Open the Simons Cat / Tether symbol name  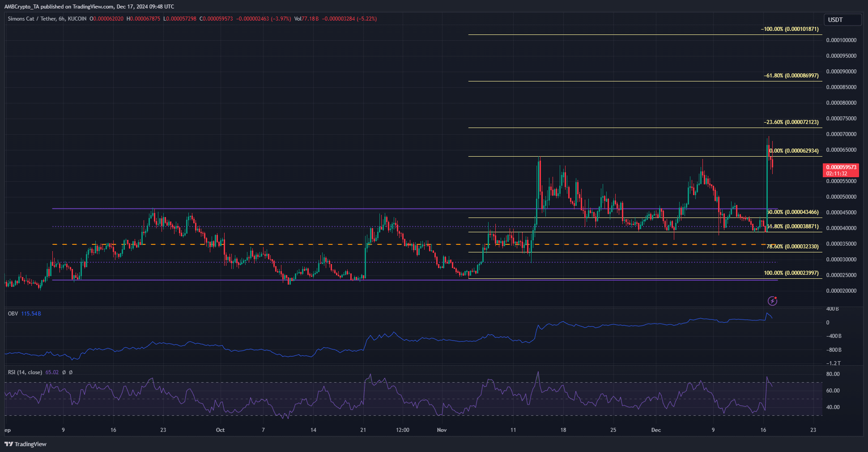coord(31,19)
